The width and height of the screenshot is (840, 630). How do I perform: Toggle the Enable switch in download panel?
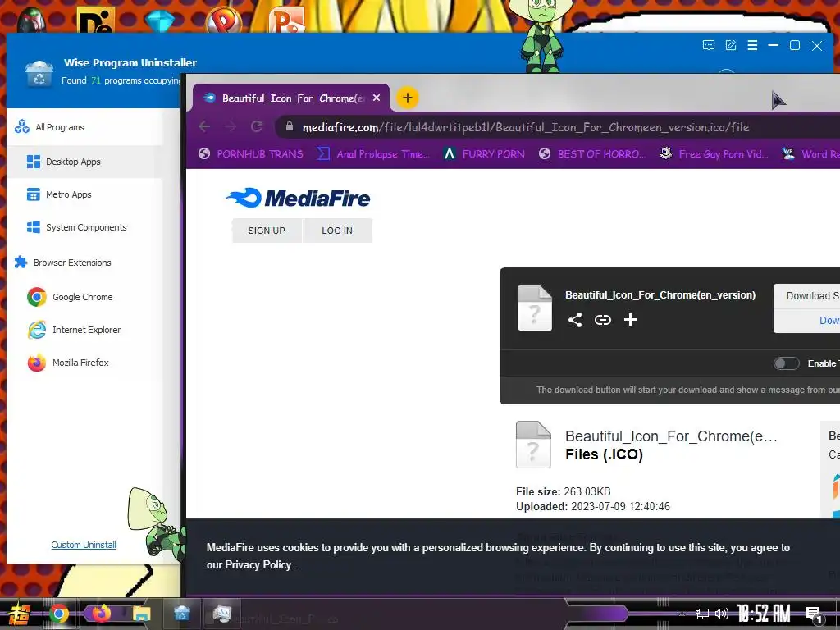(787, 363)
